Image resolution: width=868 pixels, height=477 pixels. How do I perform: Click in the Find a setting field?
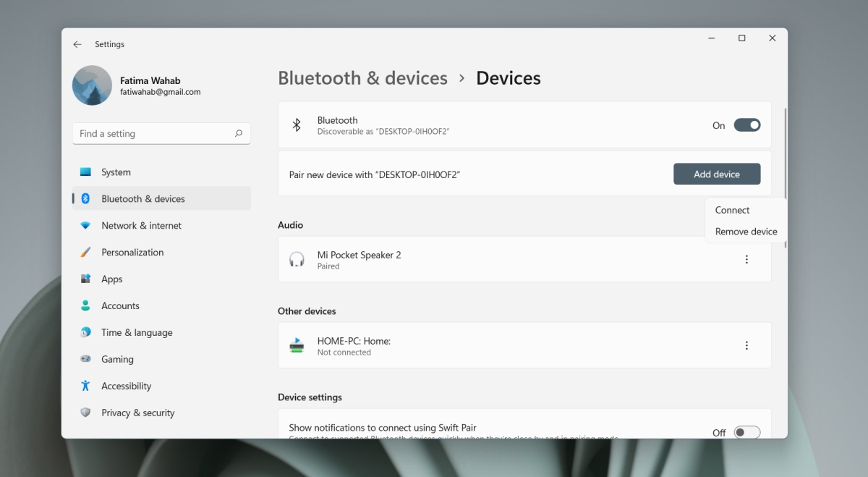[x=161, y=133]
